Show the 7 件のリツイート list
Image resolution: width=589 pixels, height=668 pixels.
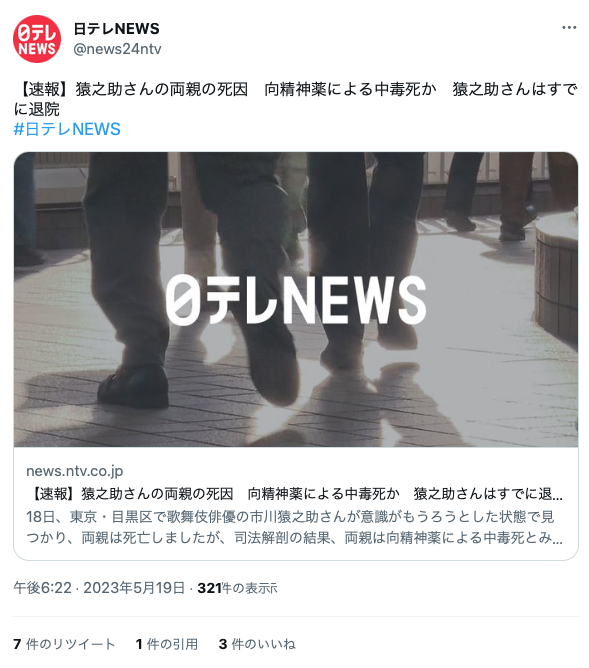64,644
